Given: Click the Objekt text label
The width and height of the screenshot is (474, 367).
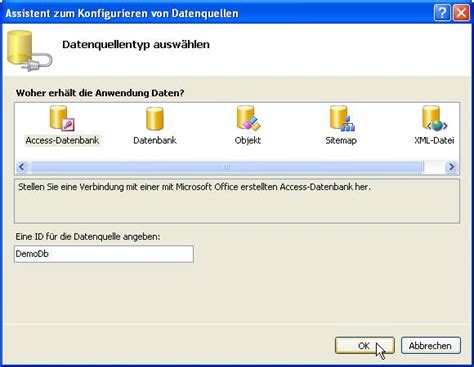Looking at the screenshot, I should point(248,140).
